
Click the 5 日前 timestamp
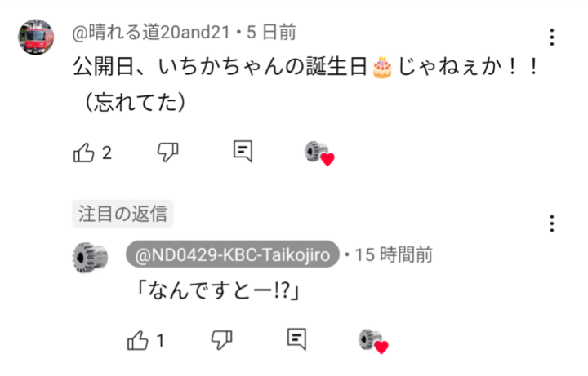pyautogui.click(x=271, y=32)
